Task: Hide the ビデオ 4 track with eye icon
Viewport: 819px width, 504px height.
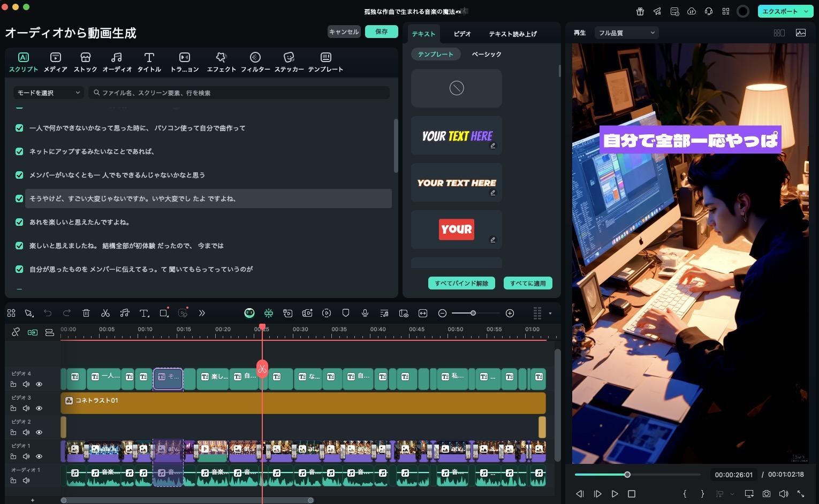Action: pos(39,384)
